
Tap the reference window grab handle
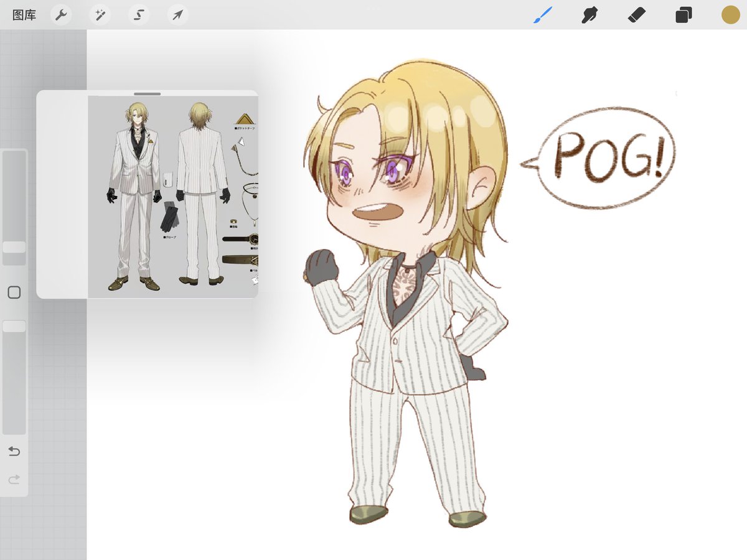point(148,94)
